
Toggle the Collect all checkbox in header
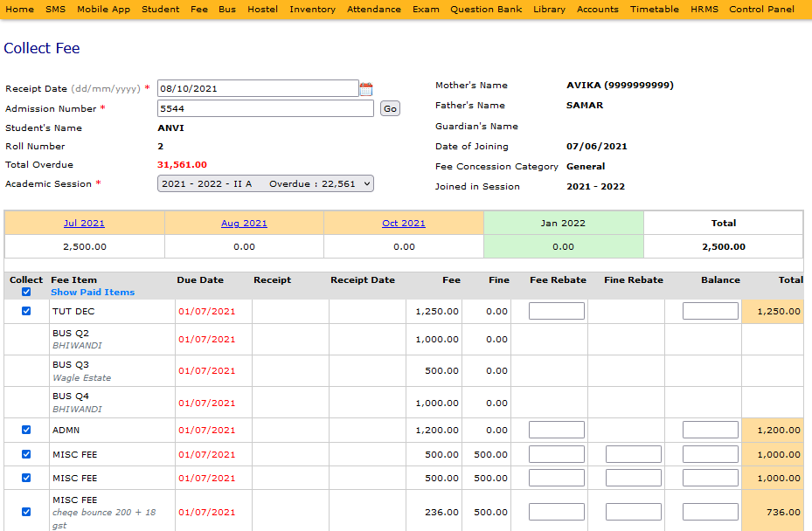click(x=26, y=292)
